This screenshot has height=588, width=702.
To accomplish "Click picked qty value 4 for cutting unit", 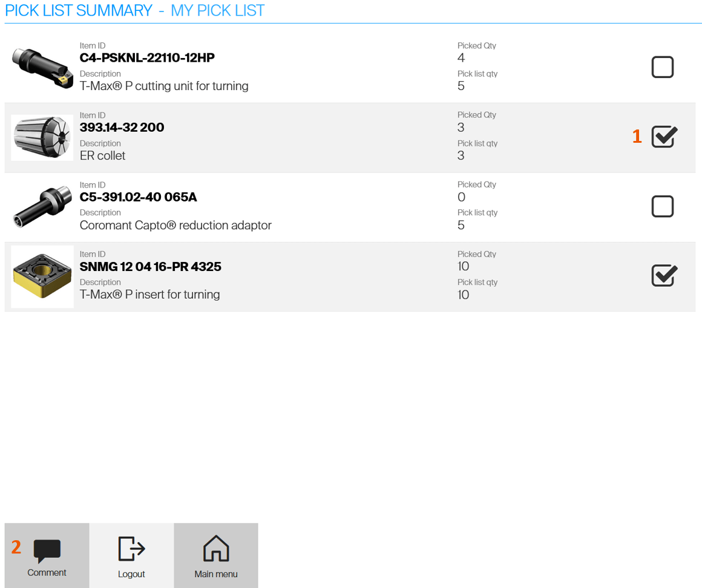I will 461,58.
